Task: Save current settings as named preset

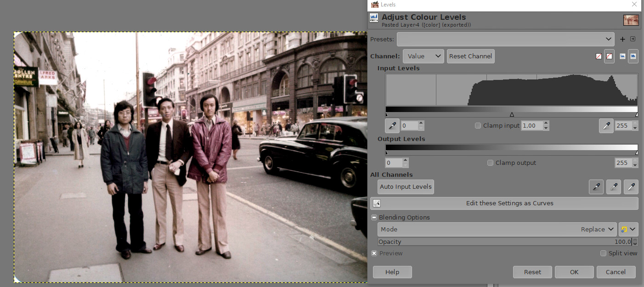Action: 623,39
